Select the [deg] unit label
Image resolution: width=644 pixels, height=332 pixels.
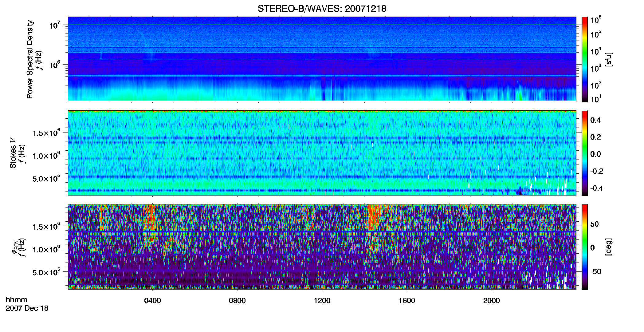click(609, 247)
